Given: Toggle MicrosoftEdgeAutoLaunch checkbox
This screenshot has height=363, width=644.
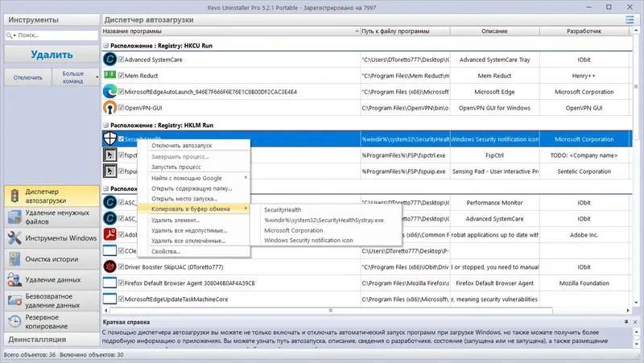Looking at the screenshot, I should [121, 91].
